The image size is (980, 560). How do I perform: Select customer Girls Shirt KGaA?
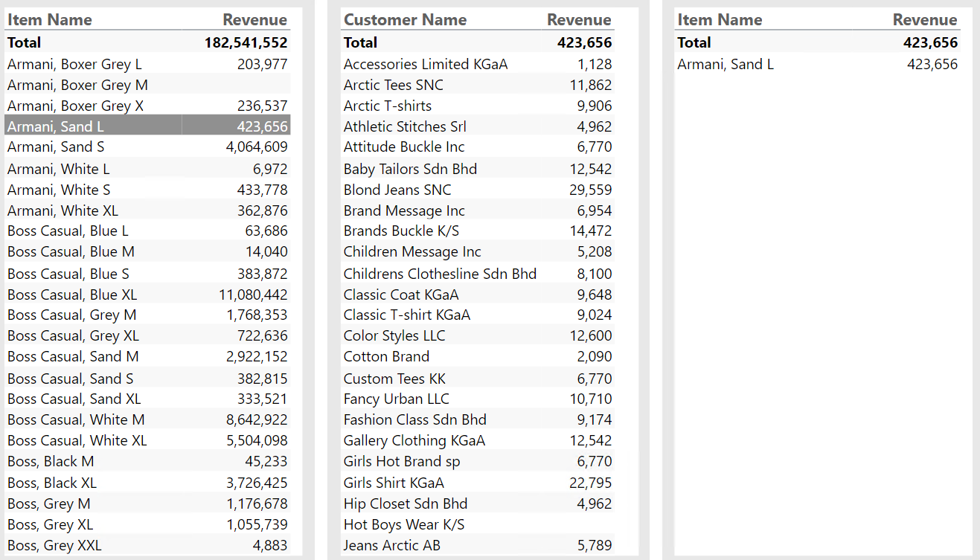394,483
